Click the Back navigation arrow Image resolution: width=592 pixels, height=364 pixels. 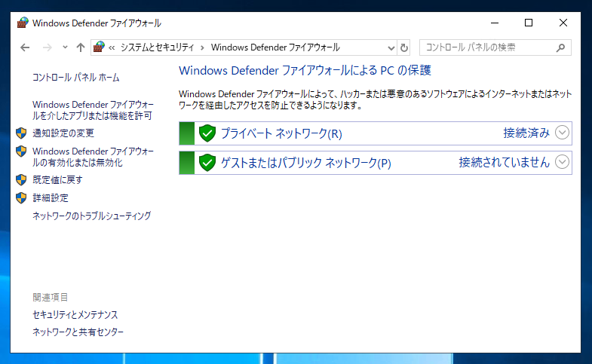tap(25, 47)
